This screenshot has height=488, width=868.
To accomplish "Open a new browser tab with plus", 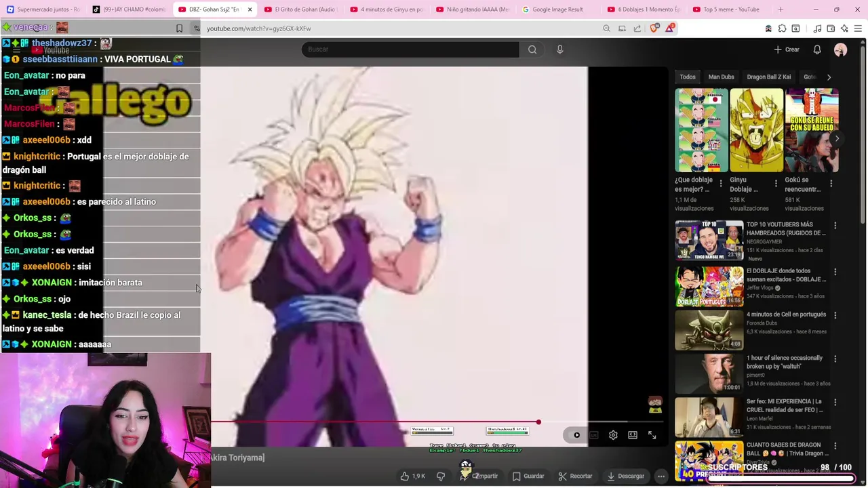I will pyautogui.click(x=781, y=9).
